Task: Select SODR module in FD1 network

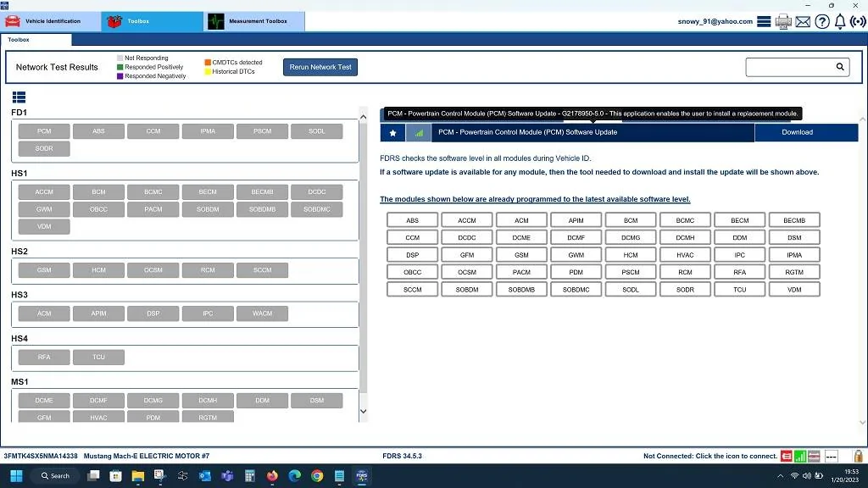Action: [44, 148]
